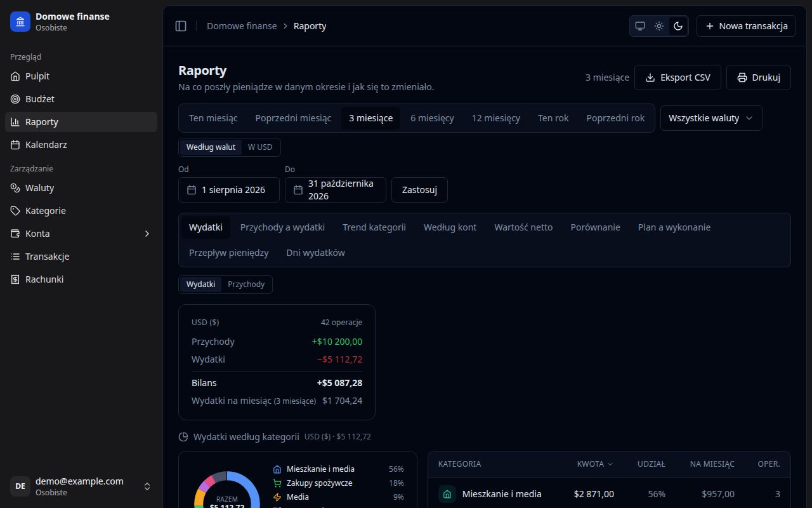The height and width of the screenshot is (508, 812).
Task: Open the Przepływ pieniędzy tab
Action: pyautogui.click(x=229, y=253)
